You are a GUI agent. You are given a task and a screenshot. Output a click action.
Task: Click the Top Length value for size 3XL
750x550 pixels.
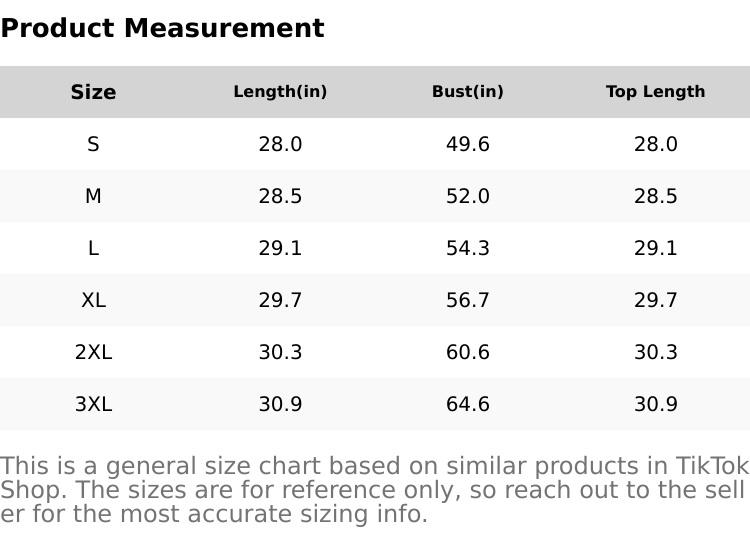coord(655,404)
